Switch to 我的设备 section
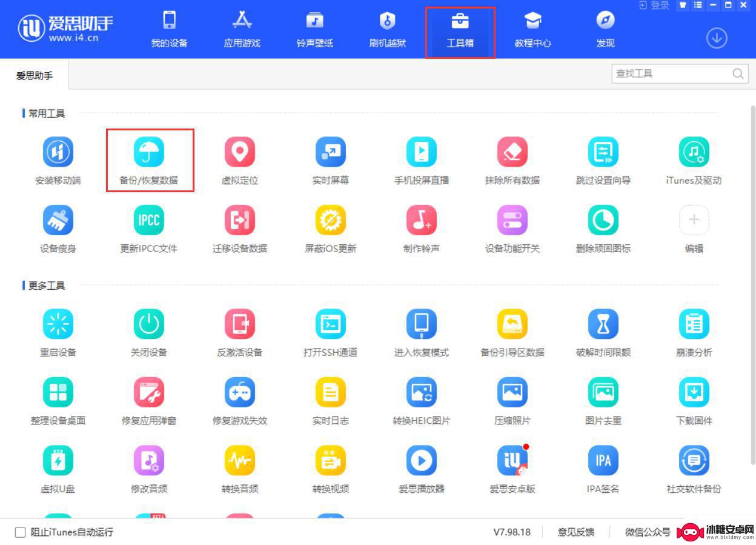The image size is (756, 545). 170,29
